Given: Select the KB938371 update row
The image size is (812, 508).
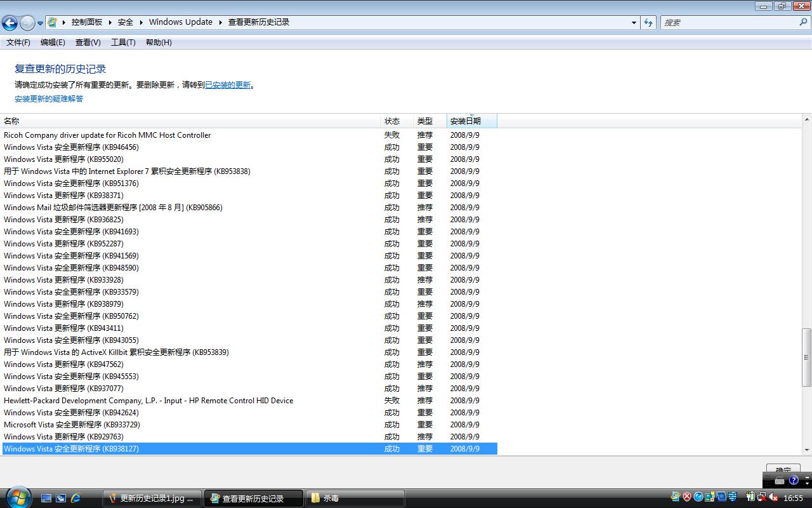Looking at the screenshot, I should (x=249, y=196).
